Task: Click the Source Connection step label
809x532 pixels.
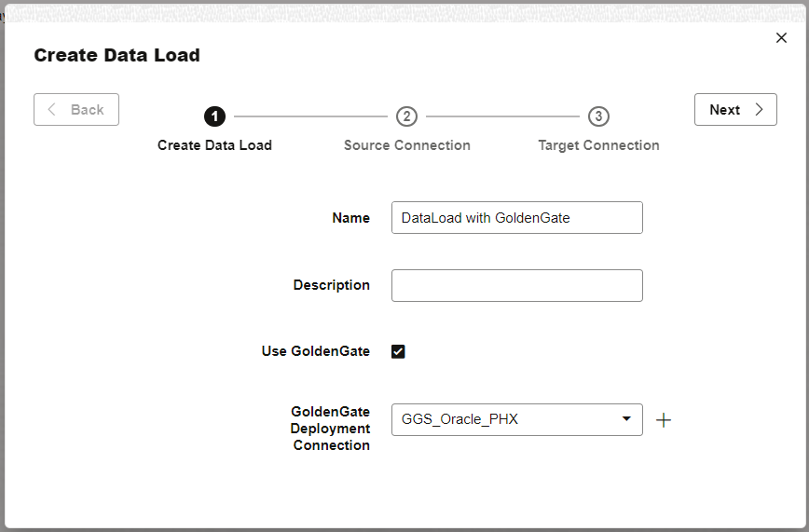Action: (407, 145)
